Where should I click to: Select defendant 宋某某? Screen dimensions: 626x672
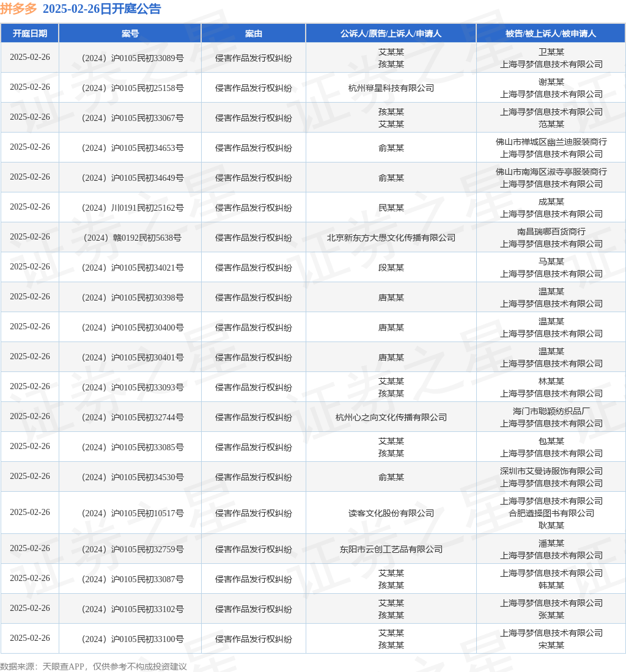pos(551,646)
